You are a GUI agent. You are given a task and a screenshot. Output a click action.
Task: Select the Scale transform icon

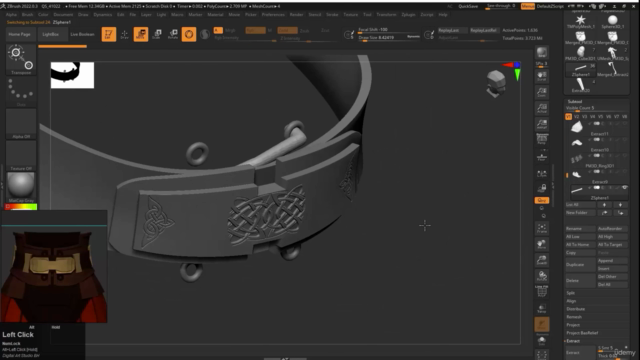[x=157, y=34]
